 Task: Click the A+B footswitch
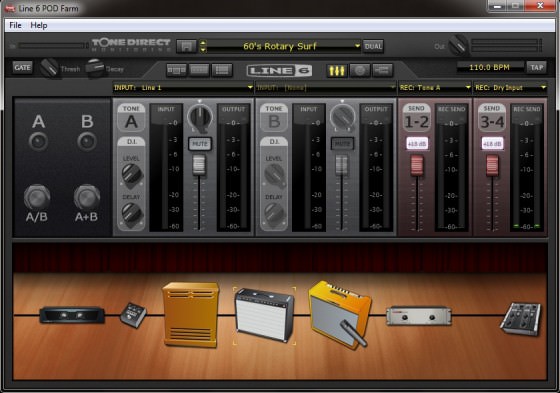click(x=87, y=197)
